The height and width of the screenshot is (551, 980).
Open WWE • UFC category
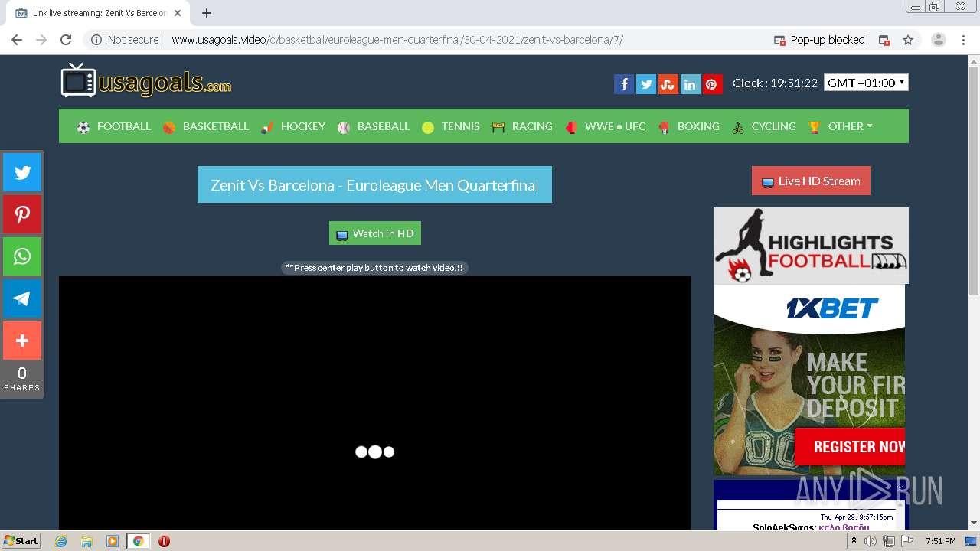click(x=606, y=126)
